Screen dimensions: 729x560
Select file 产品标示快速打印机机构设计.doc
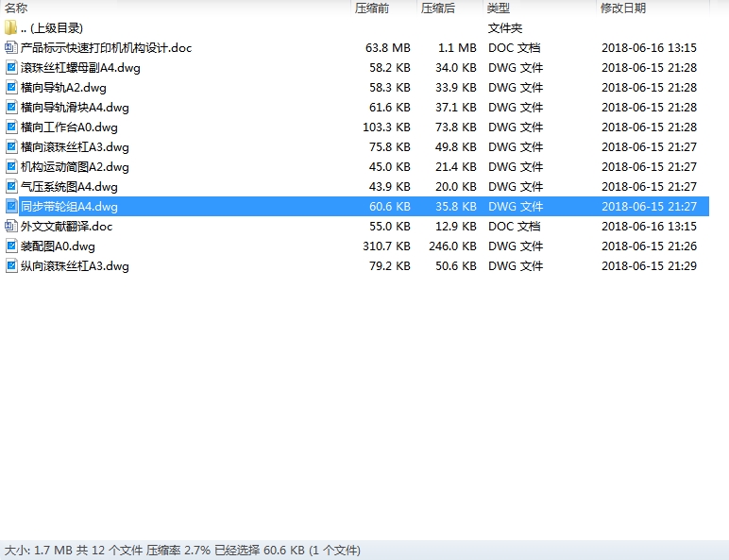tap(106, 48)
